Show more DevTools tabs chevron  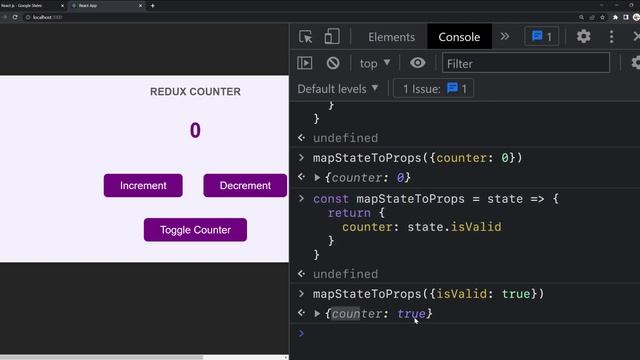(505, 36)
